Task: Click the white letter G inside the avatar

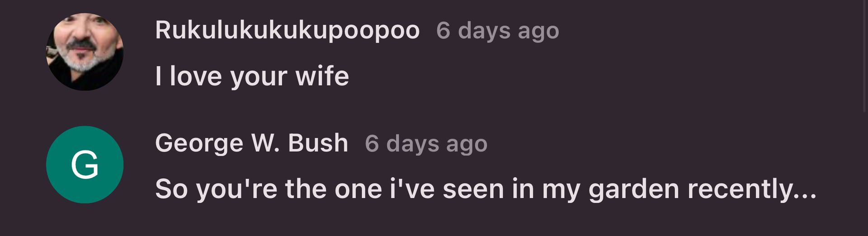Action: click(85, 165)
